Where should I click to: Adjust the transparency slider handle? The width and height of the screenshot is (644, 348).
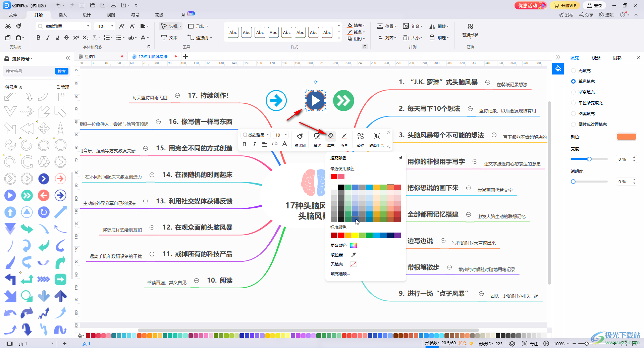coord(573,182)
